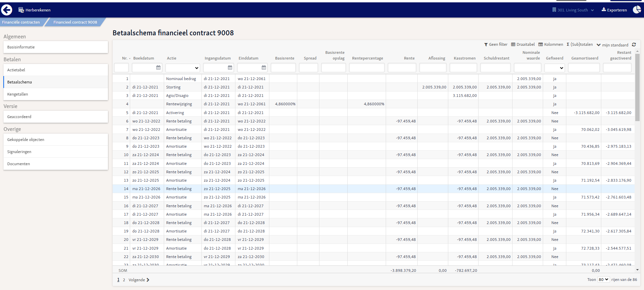Click the Rentepercentage filter input field
The width and height of the screenshot is (644, 290).
coord(367,68)
